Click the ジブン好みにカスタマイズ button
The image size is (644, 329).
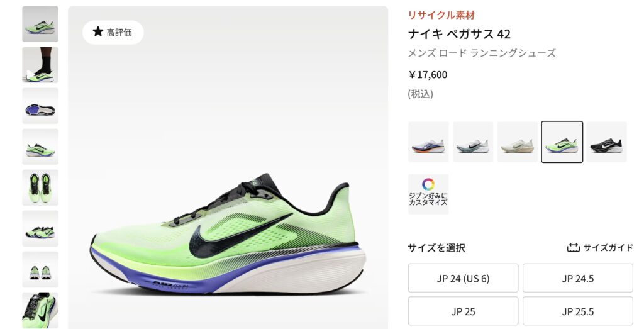point(428,194)
